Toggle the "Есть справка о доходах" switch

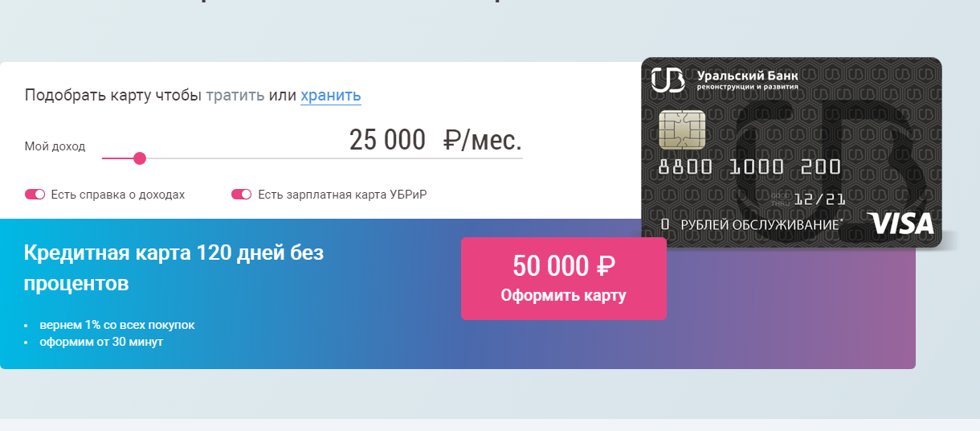[35, 195]
